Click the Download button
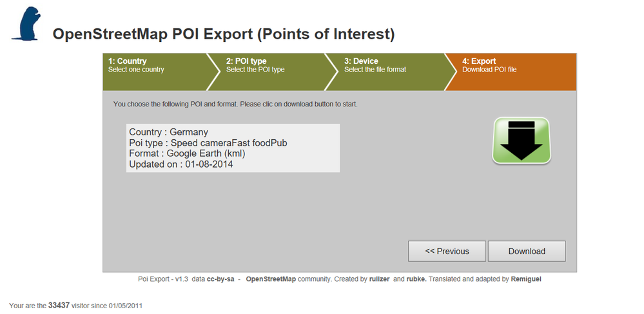The image size is (644, 314). point(527,251)
